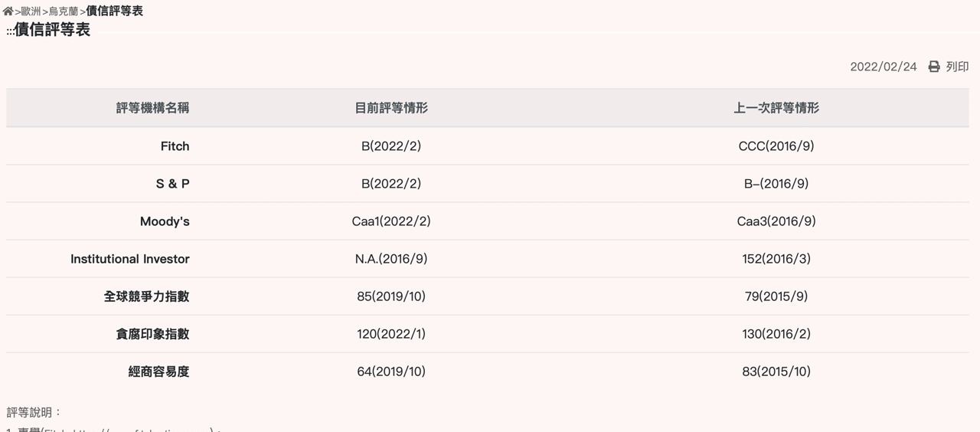Select the CCC(2016/9) previous rating cell

(776, 146)
